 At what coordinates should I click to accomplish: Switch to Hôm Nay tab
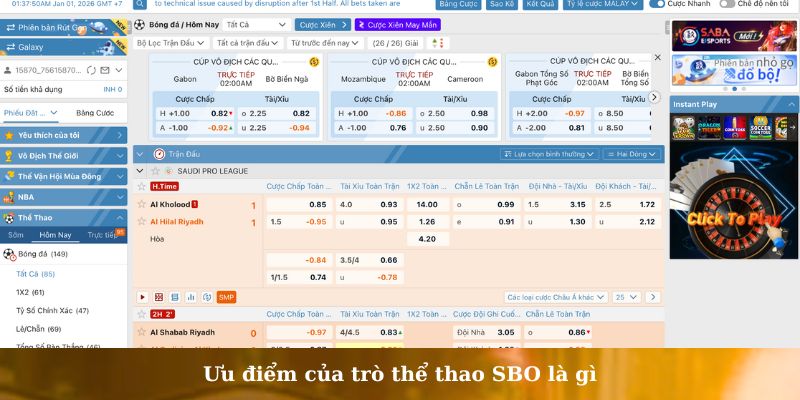[55, 235]
